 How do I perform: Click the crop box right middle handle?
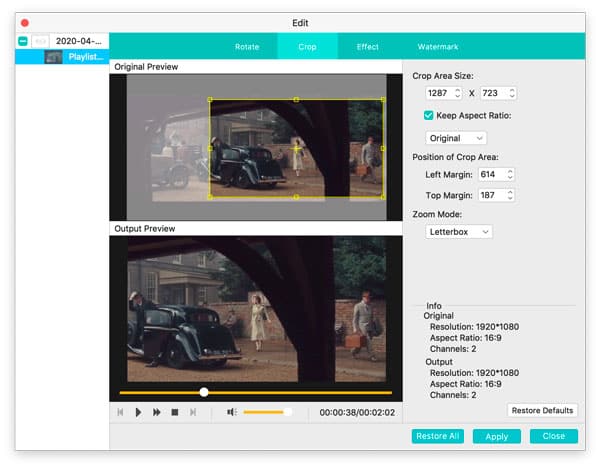point(383,148)
